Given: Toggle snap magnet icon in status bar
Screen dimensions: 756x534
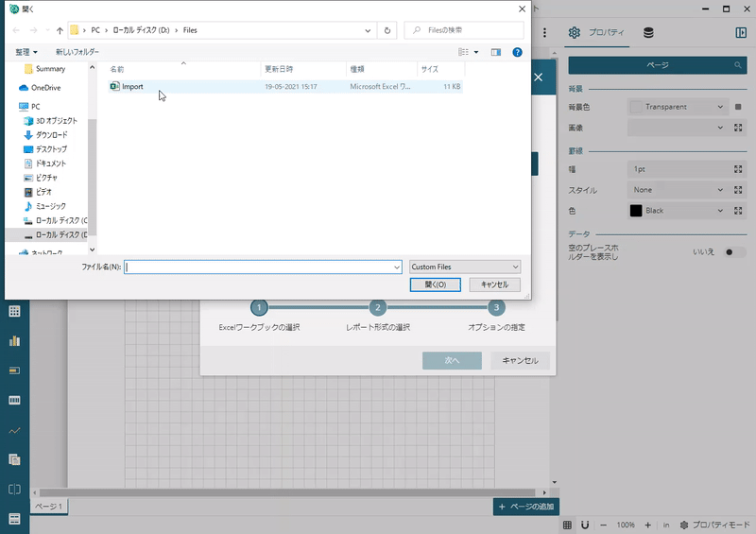Looking at the screenshot, I should pos(585,525).
